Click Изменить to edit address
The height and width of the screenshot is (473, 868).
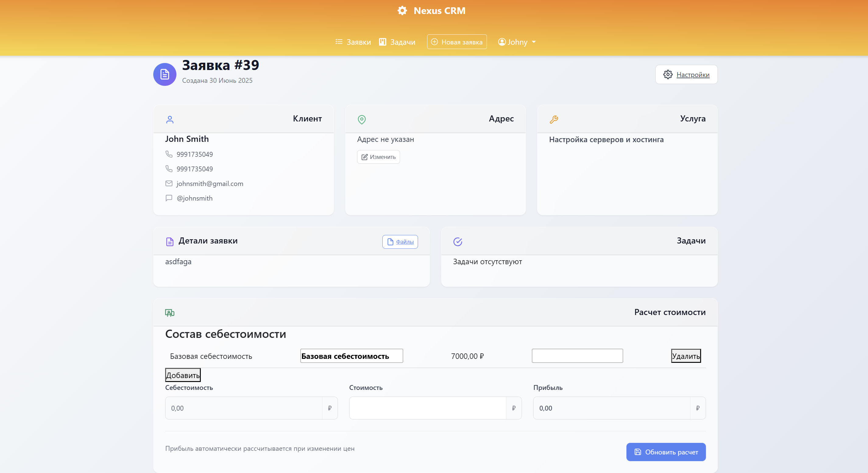click(378, 157)
